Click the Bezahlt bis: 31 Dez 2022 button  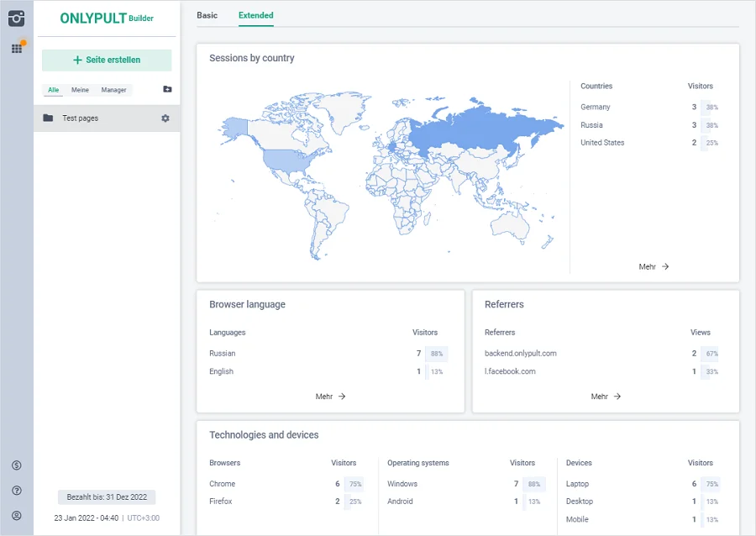pos(107,497)
